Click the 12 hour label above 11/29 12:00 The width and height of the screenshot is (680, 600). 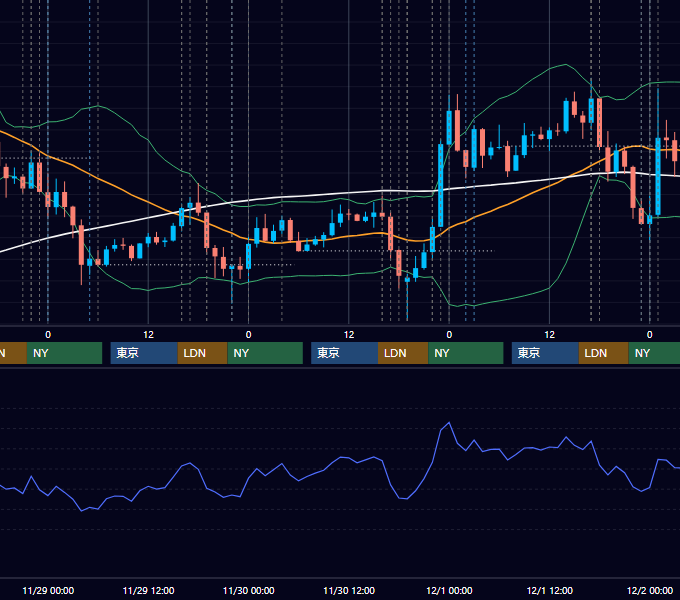pos(148,335)
